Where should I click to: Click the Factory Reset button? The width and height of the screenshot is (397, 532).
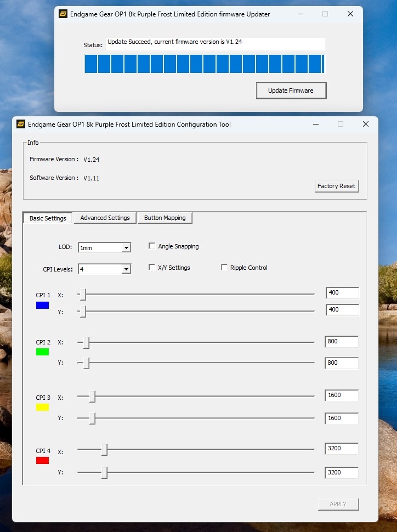pos(336,186)
